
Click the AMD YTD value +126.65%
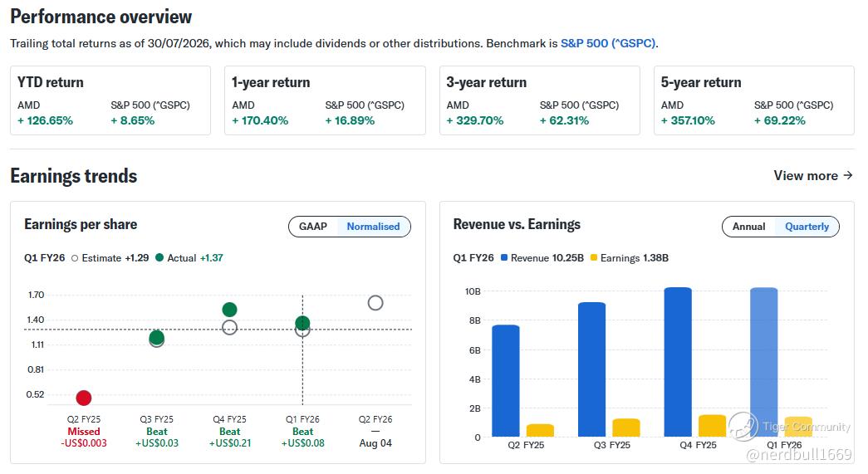[x=45, y=120]
